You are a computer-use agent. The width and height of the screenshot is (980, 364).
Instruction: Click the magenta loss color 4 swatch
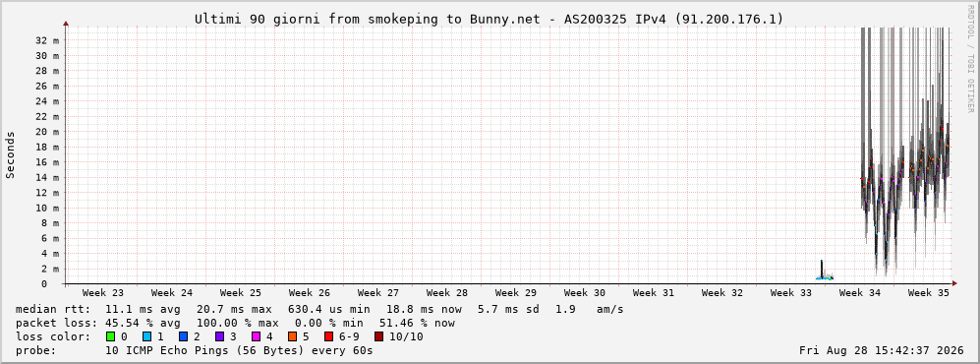257,336
